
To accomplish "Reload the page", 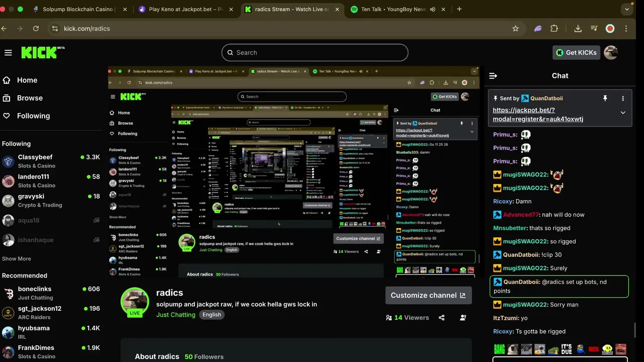I will (36, 29).
